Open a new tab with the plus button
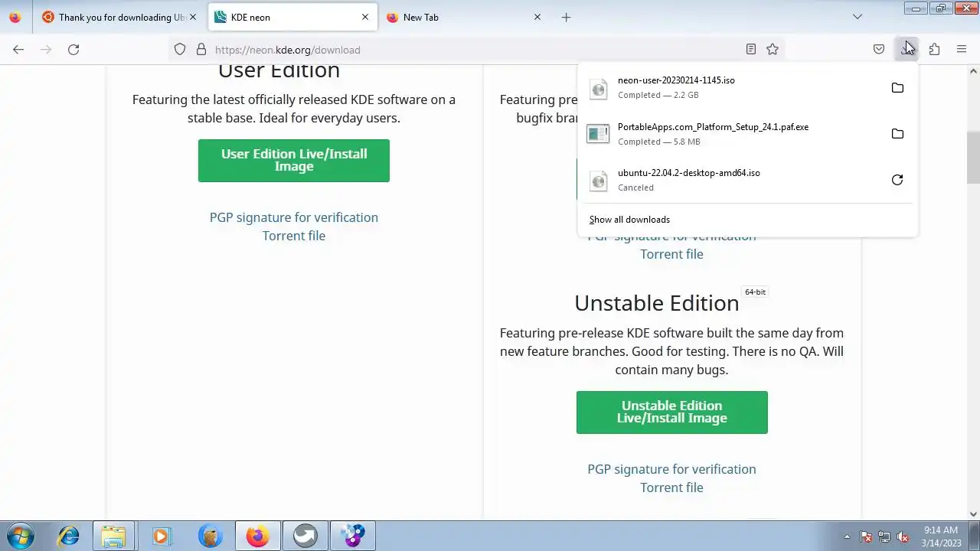Image resolution: width=980 pixels, height=551 pixels. tap(566, 17)
